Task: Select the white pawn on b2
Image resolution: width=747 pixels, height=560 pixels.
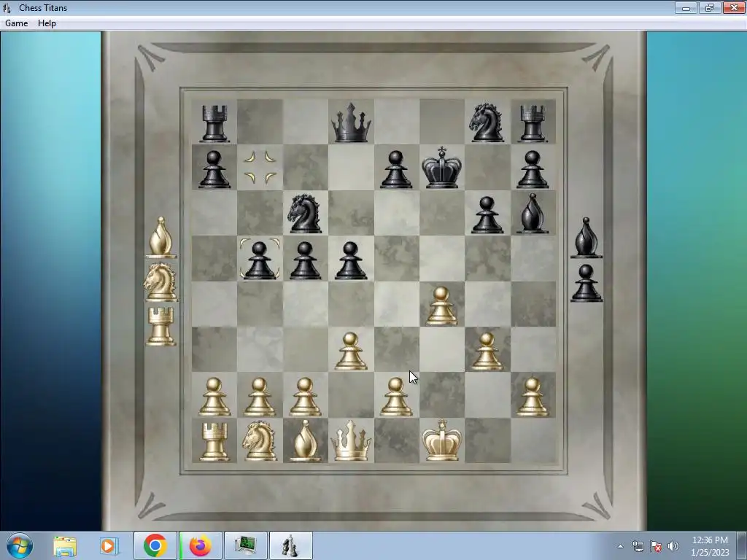Action: (260, 397)
